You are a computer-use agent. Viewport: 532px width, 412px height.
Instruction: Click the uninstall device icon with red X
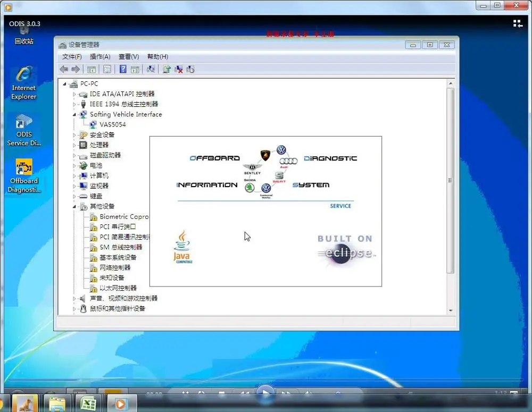178,70
